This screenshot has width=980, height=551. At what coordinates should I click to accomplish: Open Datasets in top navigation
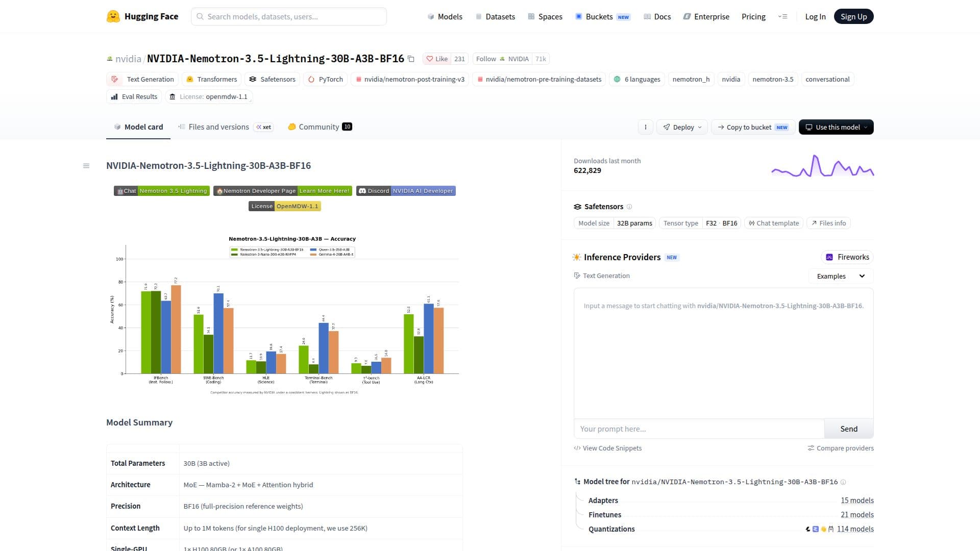coord(495,16)
